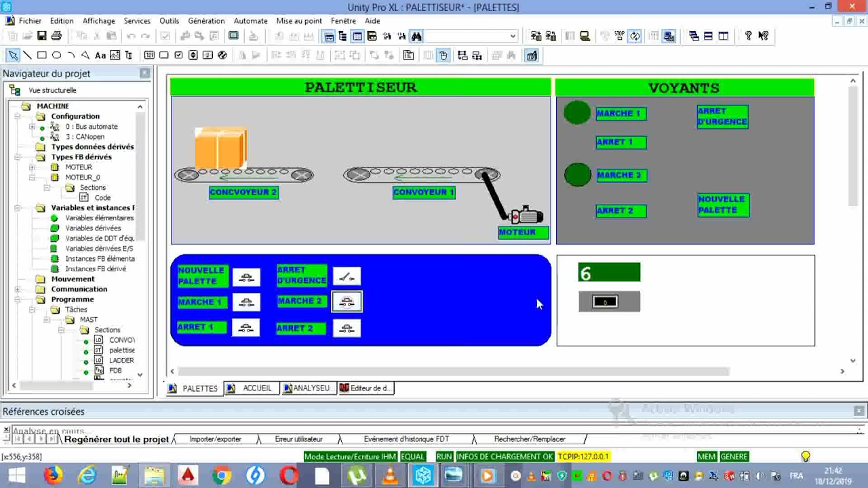This screenshot has width=868, height=488.
Task: Click the horizontal scrollbar of operator screen
Action: tap(453, 371)
